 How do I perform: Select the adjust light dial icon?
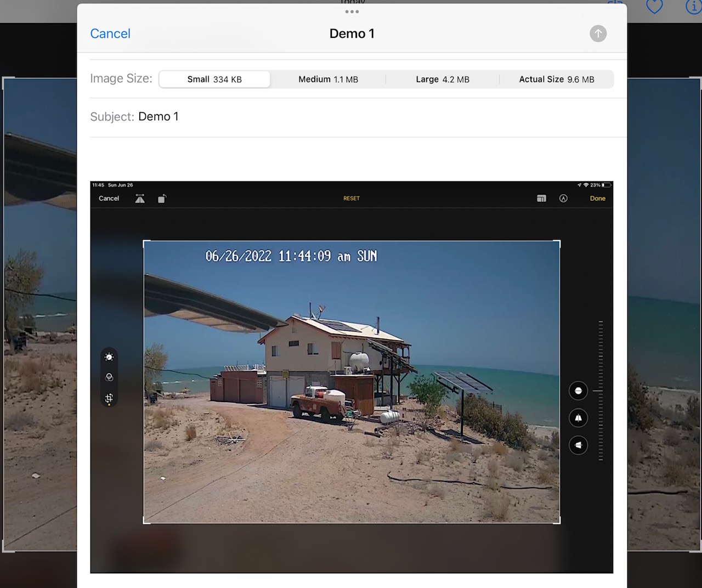[x=109, y=357]
